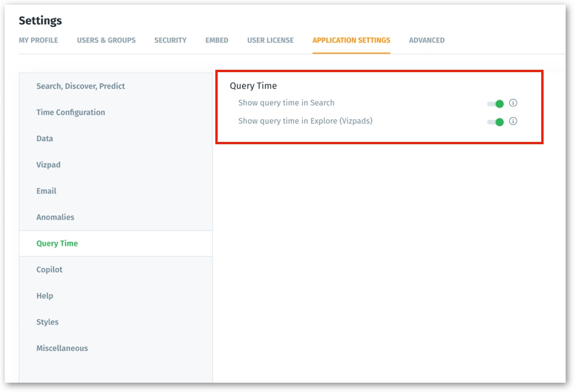The width and height of the screenshot is (575, 392).
Task: Switch to the Advanced tab
Action: pyautogui.click(x=426, y=40)
